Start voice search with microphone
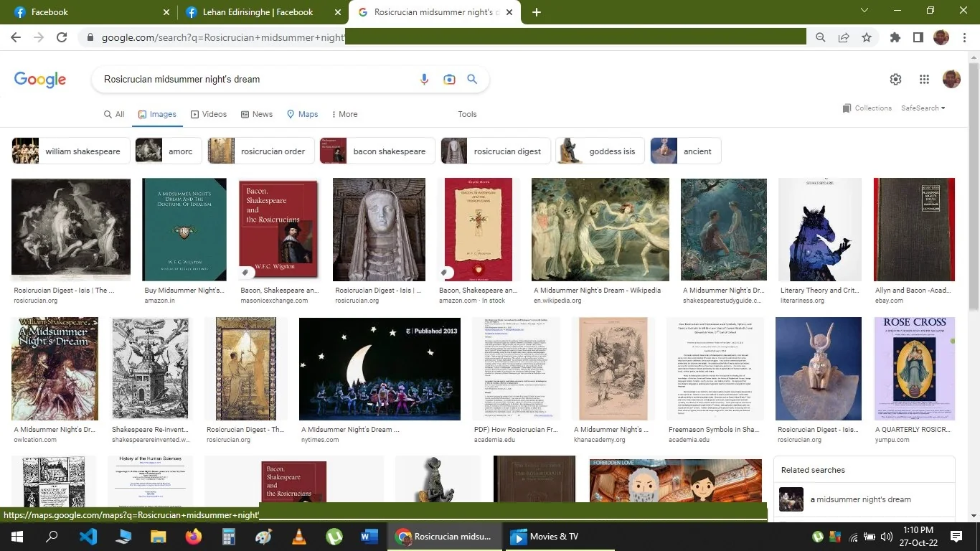Image resolution: width=980 pixels, height=551 pixels. (x=424, y=80)
